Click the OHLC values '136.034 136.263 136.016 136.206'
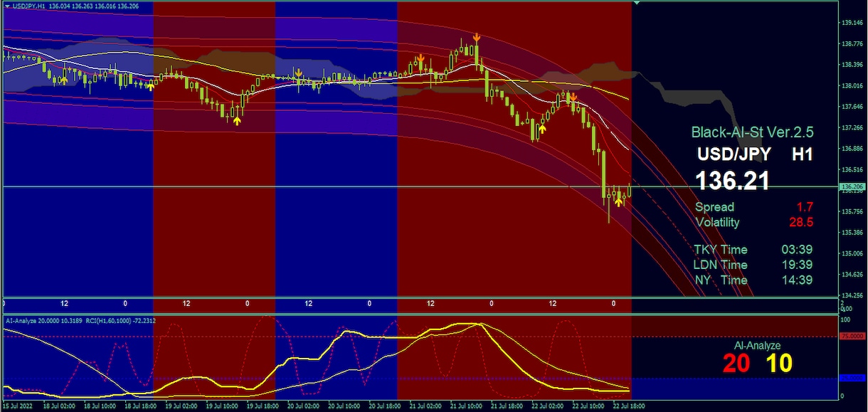This screenshot has height=412, width=868. [x=95, y=6]
